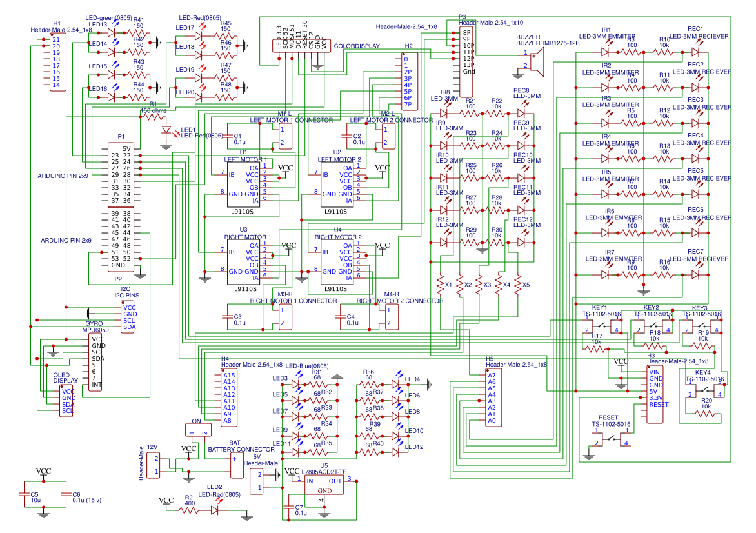
Task: Click the LED4 blue diode symbol
Action: (x=395, y=385)
